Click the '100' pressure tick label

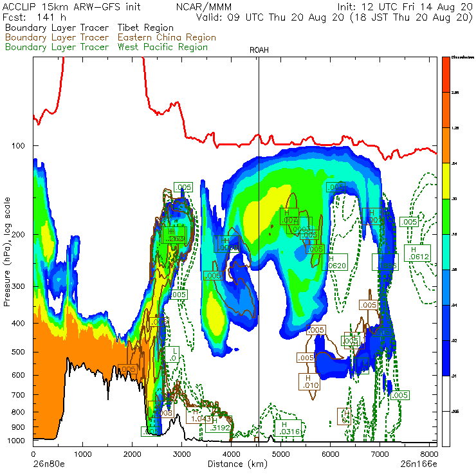pyautogui.click(x=18, y=146)
